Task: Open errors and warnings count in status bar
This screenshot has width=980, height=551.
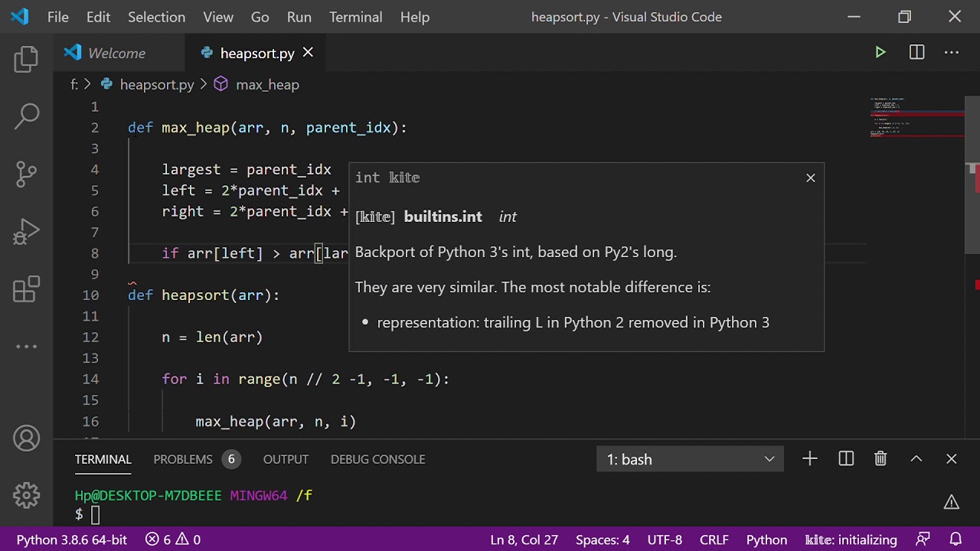Action: [x=173, y=540]
